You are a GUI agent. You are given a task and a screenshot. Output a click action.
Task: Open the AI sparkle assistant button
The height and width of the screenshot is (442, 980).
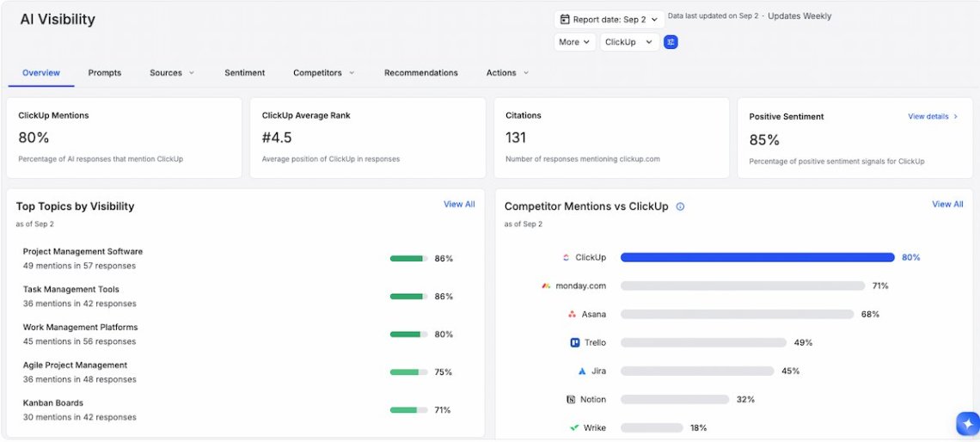pyautogui.click(x=968, y=423)
